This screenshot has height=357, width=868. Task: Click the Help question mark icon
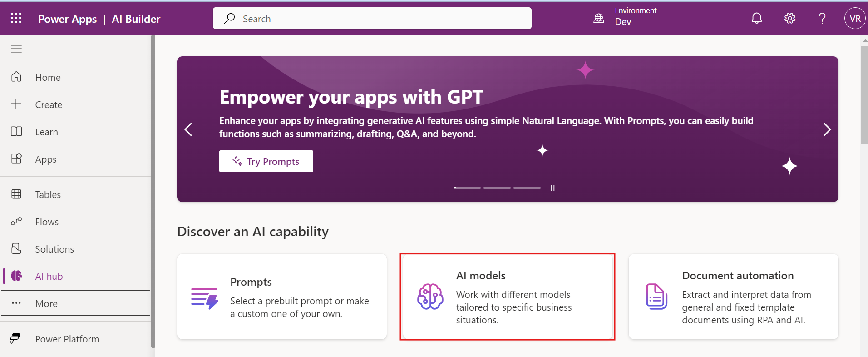tap(822, 18)
